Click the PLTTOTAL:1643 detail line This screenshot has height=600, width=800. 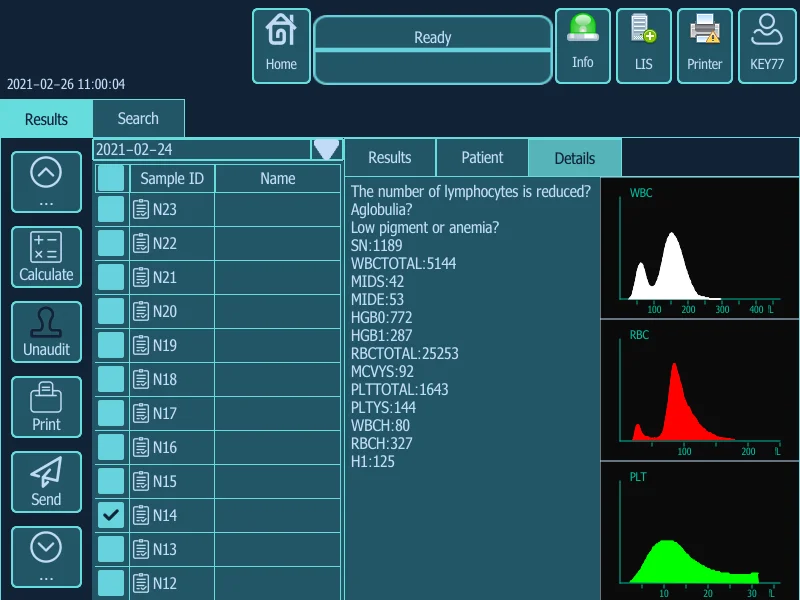coord(399,390)
